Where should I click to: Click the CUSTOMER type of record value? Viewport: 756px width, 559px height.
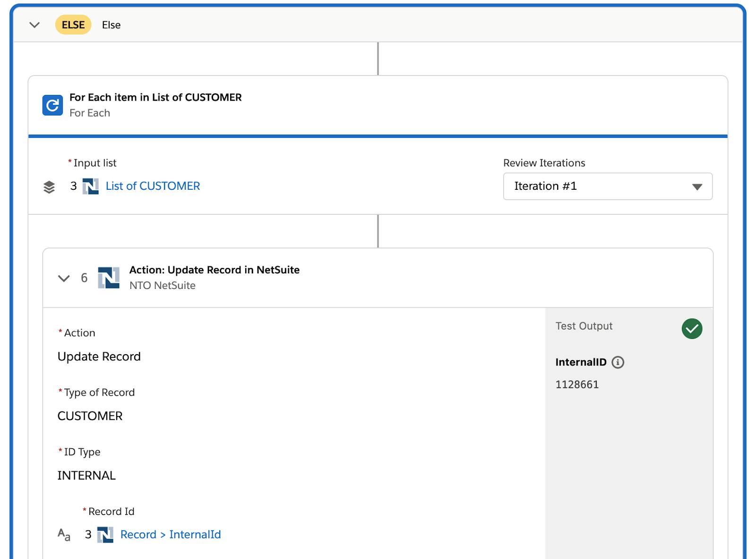(90, 416)
